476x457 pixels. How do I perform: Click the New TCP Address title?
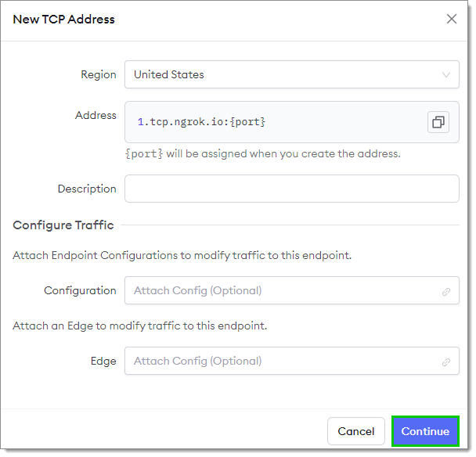pos(63,20)
